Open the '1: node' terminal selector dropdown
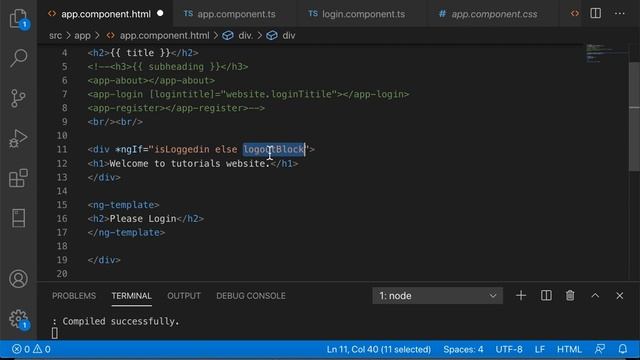The height and width of the screenshot is (360, 640). pos(437,296)
